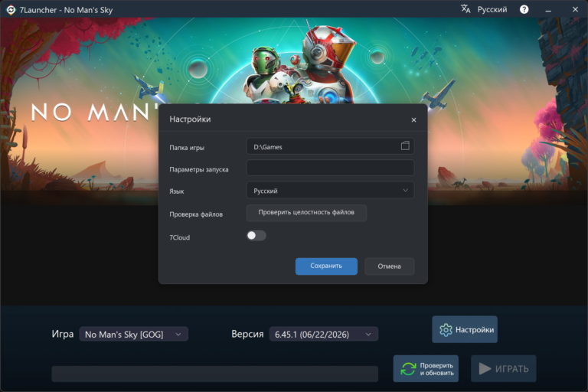Focus the Параметры запуска input field

click(x=330, y=168)
